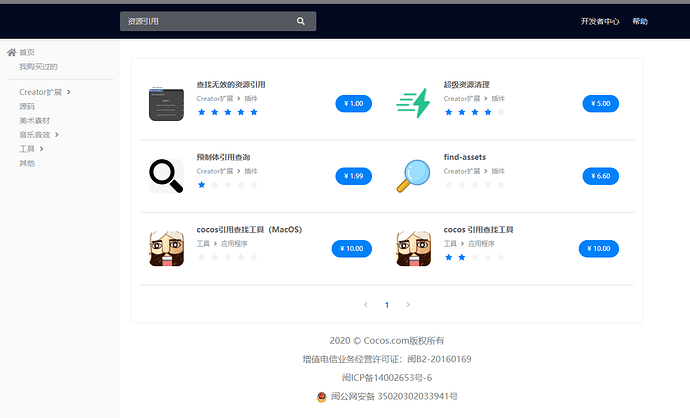Open the cocos 引用查找工具 title

pyautogui.click(x=478, y=230)
